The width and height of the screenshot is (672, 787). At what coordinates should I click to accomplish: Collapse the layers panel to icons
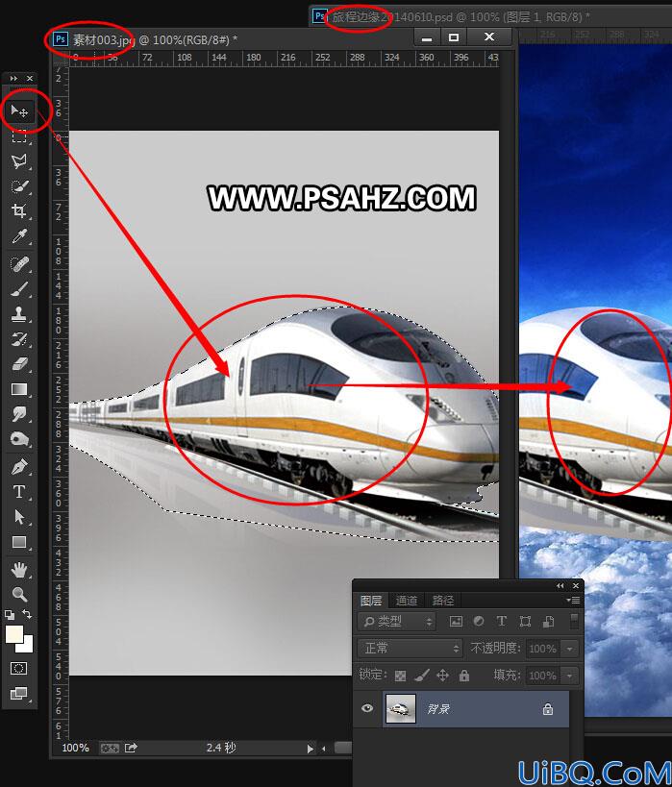point(560,586)
